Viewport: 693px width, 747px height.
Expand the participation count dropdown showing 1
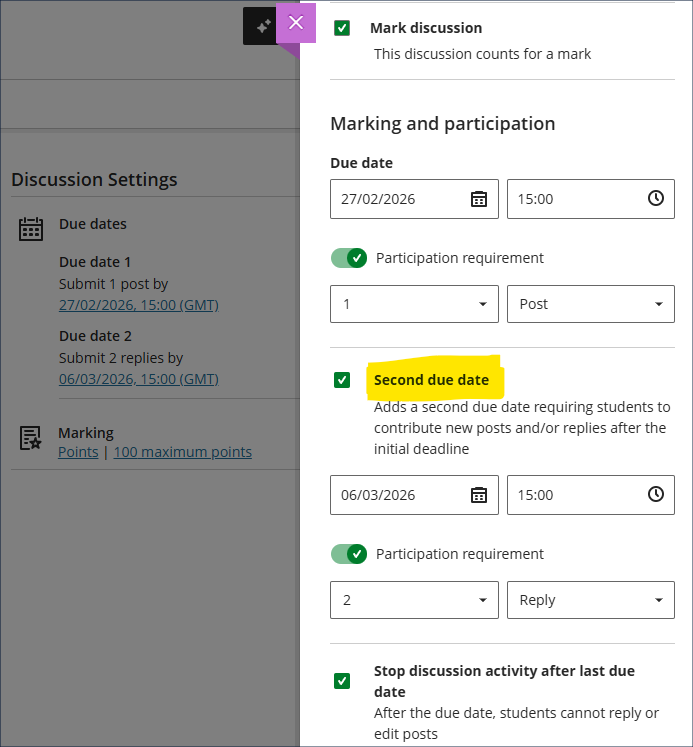[414, 304]
